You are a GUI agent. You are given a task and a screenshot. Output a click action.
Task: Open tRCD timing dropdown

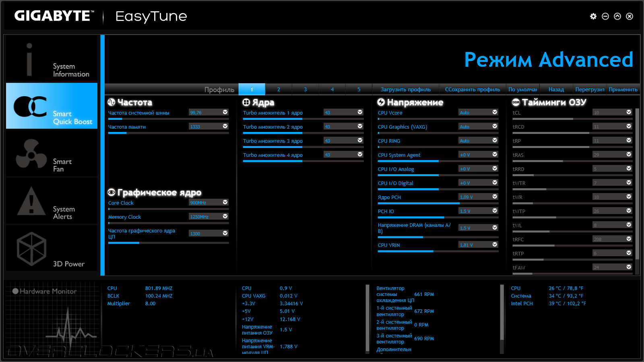pos(612,126)
